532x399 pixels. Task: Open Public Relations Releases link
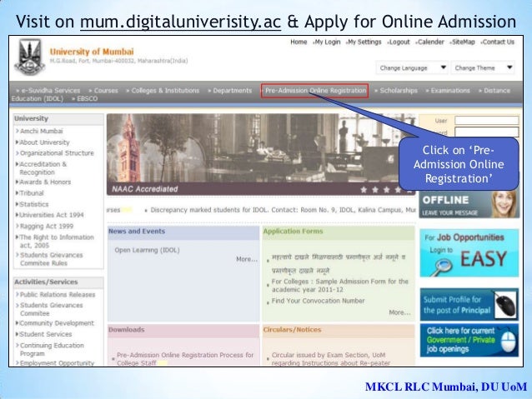(x=56, y=295)
